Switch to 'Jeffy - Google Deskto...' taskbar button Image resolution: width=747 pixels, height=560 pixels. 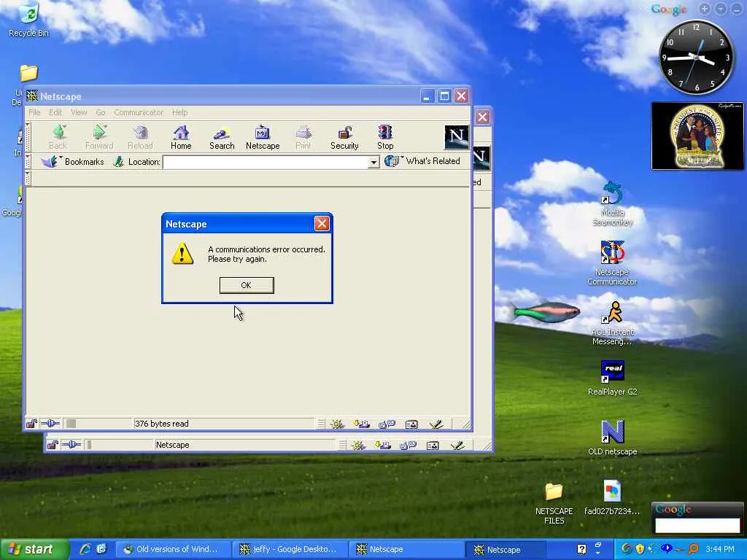pyautogui.click(x=289, y=549)
